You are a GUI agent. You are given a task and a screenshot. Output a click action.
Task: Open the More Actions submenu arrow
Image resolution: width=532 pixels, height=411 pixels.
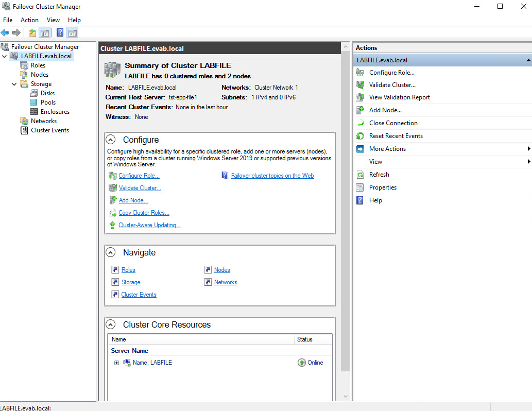[528, 149]
